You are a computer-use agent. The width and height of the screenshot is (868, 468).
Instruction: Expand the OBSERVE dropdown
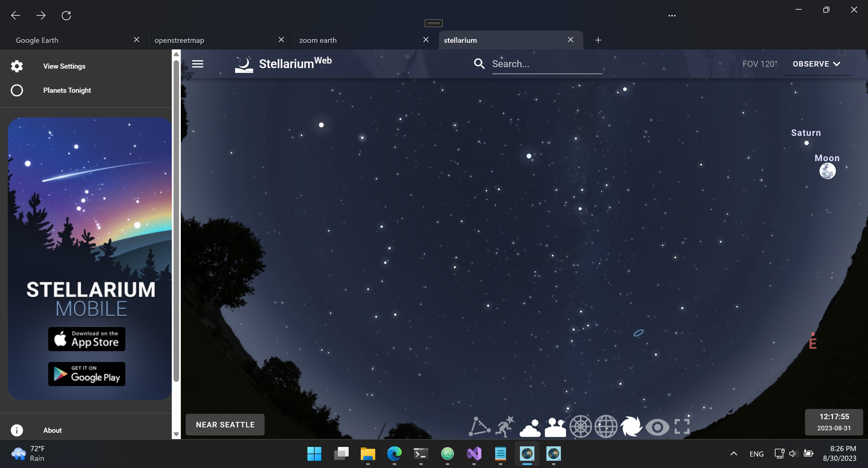point(816,64)
